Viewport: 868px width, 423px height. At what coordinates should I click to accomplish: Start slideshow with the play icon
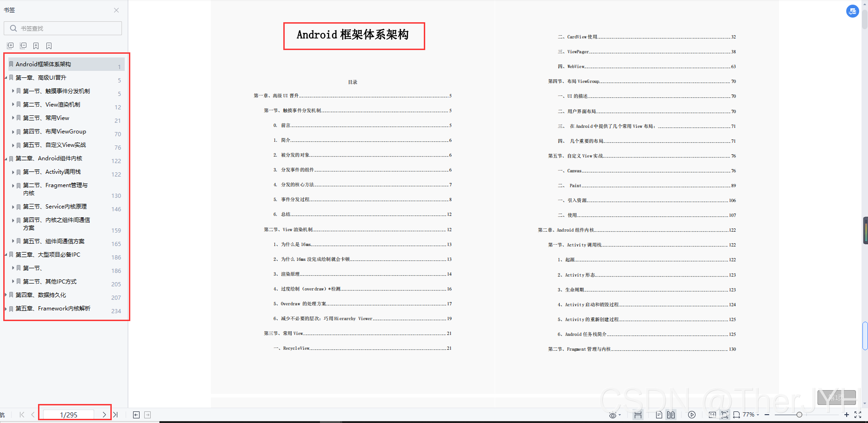click(692, 415)
